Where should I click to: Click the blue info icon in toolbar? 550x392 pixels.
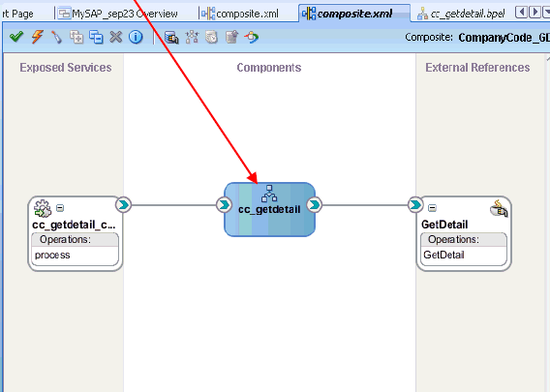pos(136,37)
